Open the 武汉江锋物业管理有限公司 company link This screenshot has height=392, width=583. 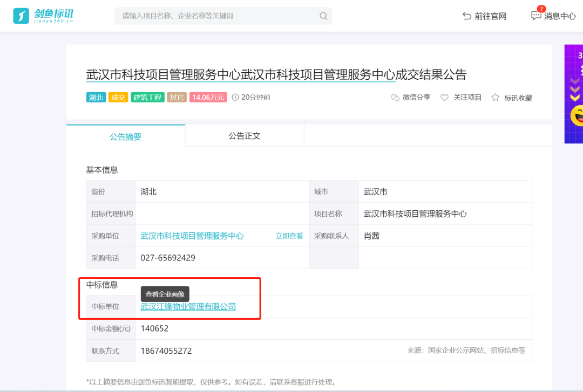click(188, 307)
